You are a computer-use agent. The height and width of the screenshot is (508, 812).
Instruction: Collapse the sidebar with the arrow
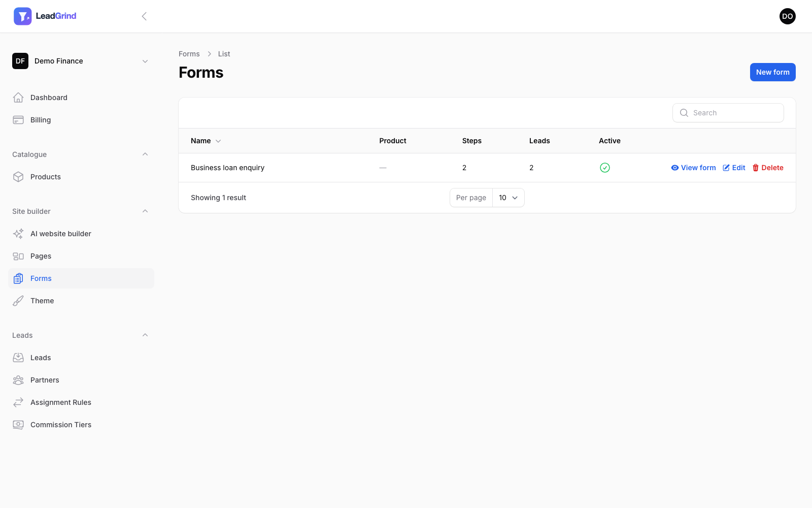click(144, 16)
